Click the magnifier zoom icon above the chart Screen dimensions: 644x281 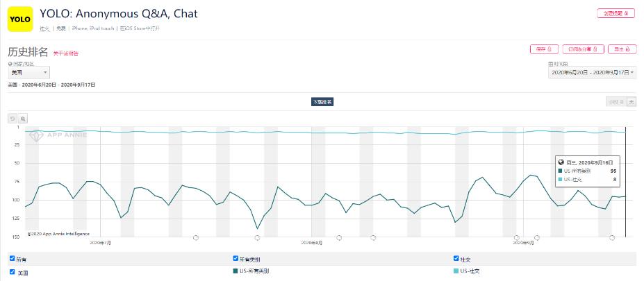click(x=23, y=119)
